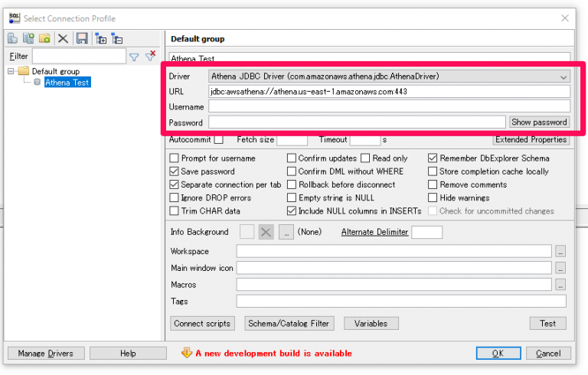Click the Cancel button
Image resolution: width=588 pixels, height=375 pixels.
point(548,354)
